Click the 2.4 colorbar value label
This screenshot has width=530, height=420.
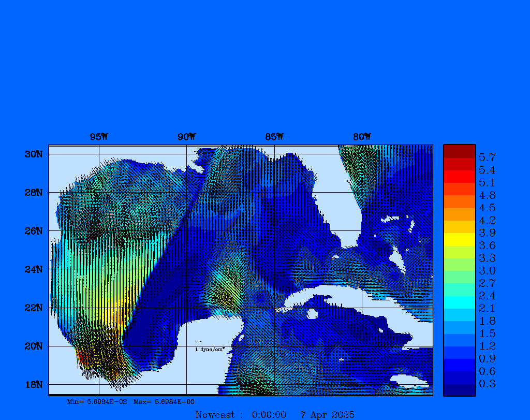pyautogui.click(x=487, y=296)
